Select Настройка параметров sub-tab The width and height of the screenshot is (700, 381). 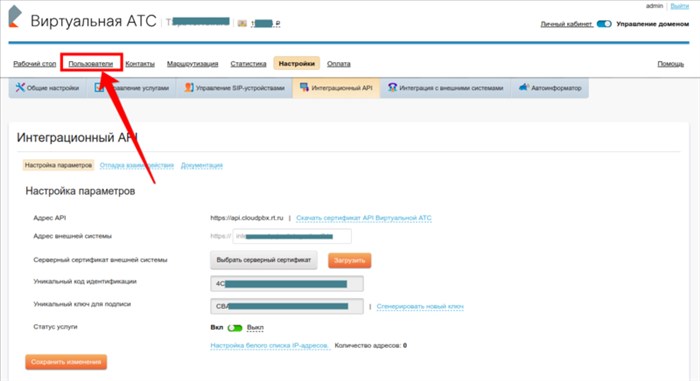tap(58, 165)
